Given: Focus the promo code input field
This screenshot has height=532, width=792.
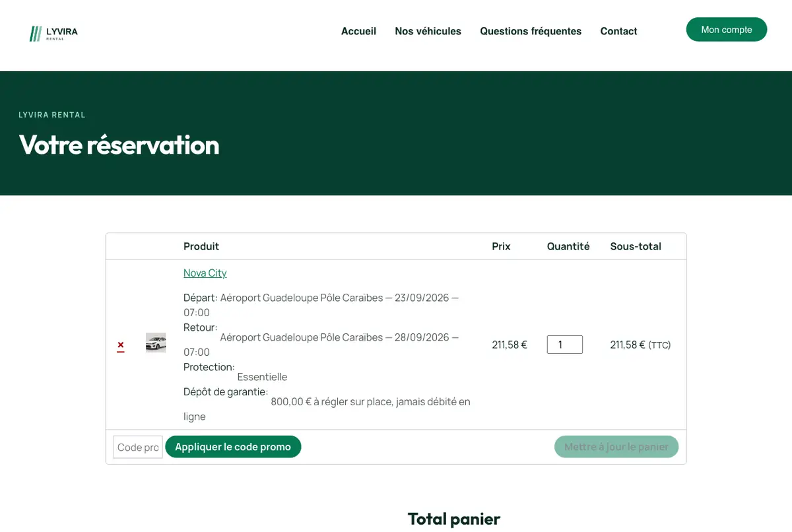Looking at the screenshot, I should pos(138,447).
